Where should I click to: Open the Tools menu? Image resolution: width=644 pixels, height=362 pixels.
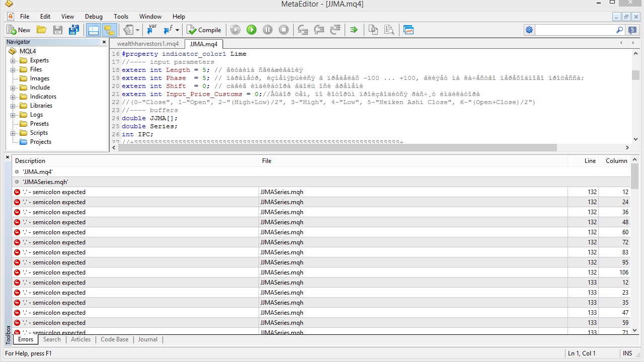121,17
